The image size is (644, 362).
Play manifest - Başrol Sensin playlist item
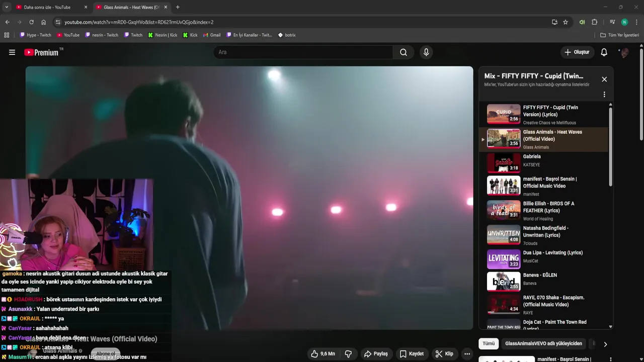tap(543, 186)
